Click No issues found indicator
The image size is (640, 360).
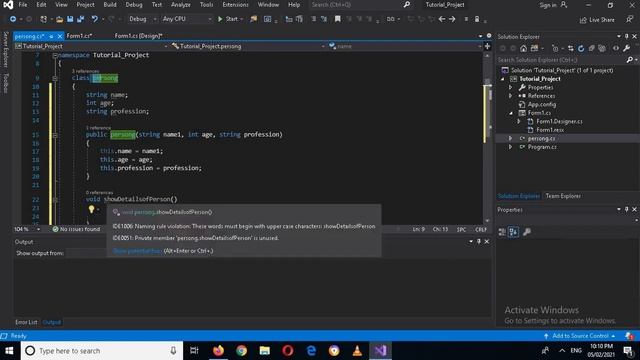(x=76, y=229)
